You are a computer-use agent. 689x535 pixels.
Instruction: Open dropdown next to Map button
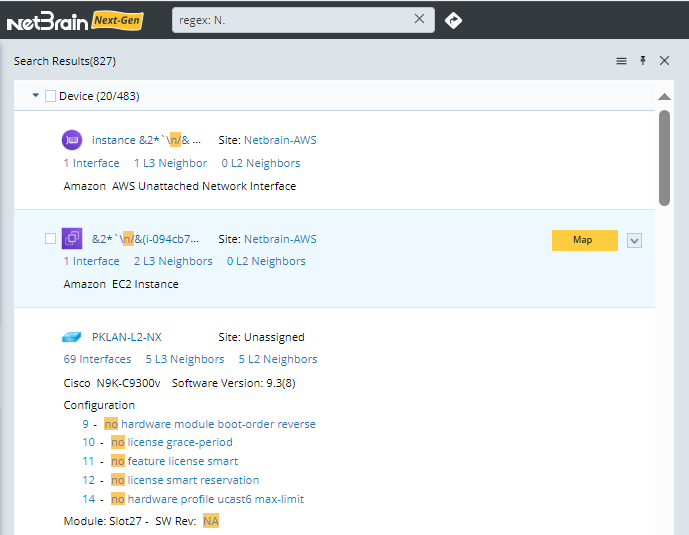coord(634,240)
